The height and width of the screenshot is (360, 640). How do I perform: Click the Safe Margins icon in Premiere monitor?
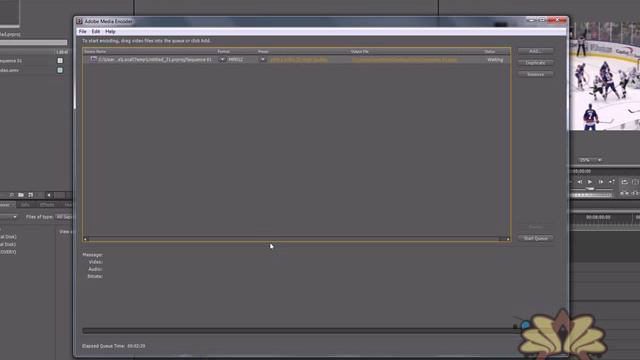(x=635, y=182)
